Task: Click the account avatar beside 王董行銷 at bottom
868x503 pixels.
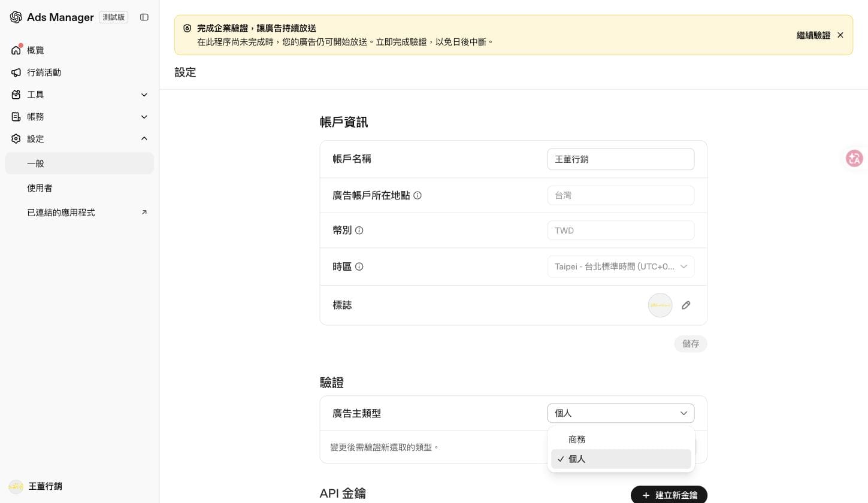Action: coord(16,486)
